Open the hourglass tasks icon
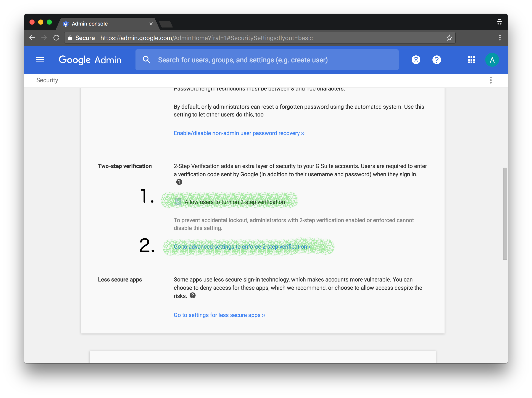 tap(416, 60)
